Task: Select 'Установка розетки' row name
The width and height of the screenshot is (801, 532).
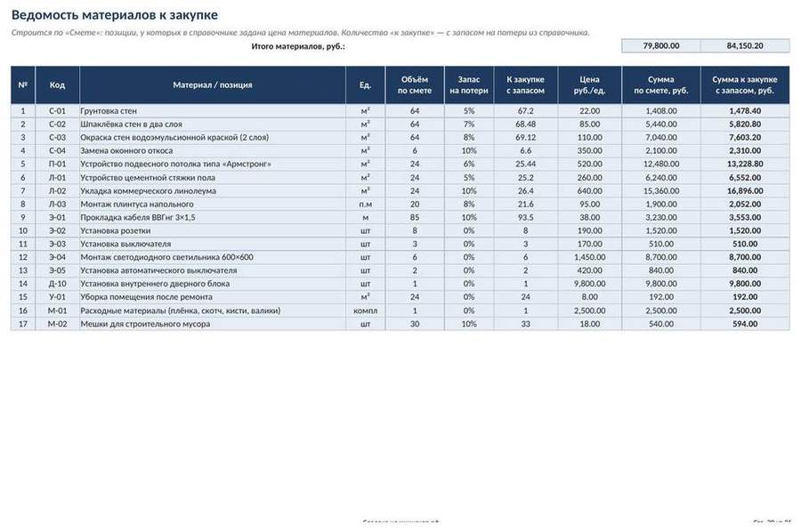Action: tap(116, 230)
